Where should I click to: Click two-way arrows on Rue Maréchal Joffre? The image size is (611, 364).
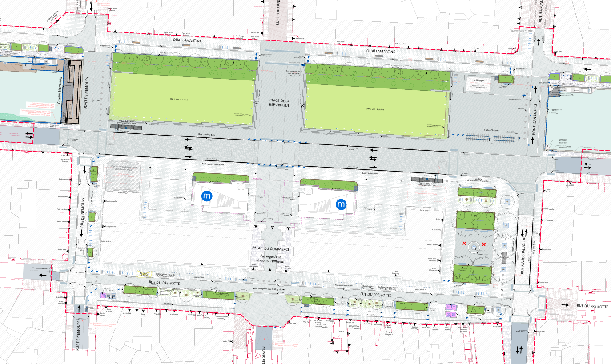point(525,232)
